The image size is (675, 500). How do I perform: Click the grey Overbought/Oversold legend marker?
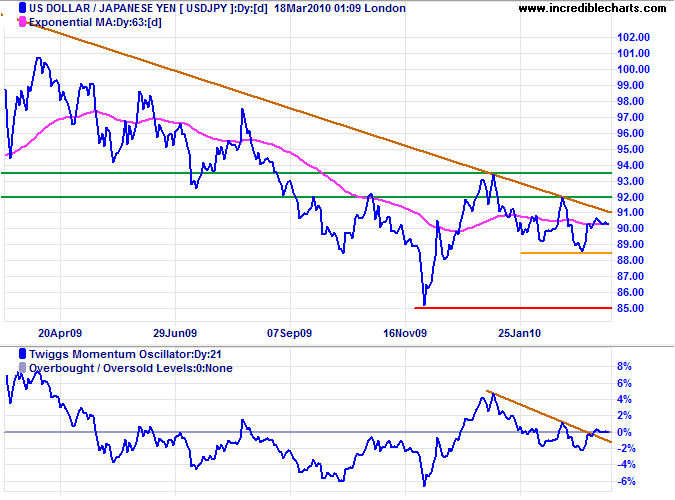click(x=22, y=368)
